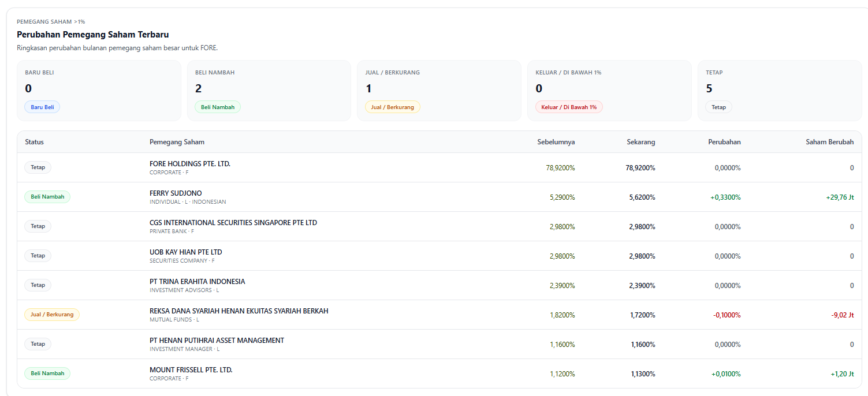Image resolution: width=868 pixels, height=396 pixels.
Task: Click the blue Baru Beli badge
Action: pyautogui.click(x=42, y=107)
